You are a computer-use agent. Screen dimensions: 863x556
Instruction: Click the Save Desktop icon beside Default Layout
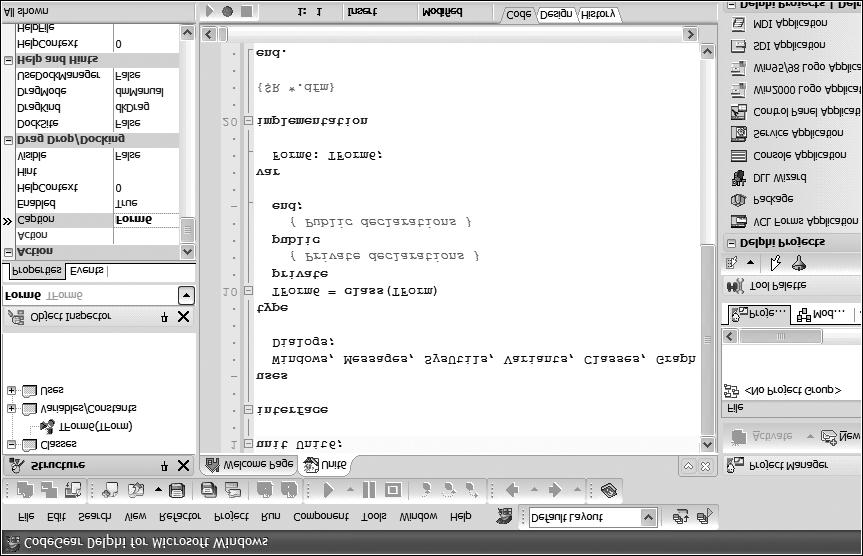[681, 517]
